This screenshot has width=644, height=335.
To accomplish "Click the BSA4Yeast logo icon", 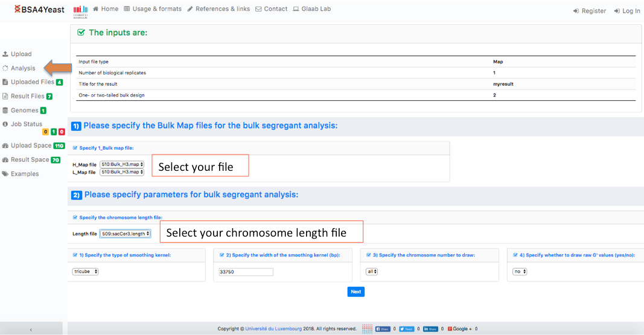I will point(17,10).
